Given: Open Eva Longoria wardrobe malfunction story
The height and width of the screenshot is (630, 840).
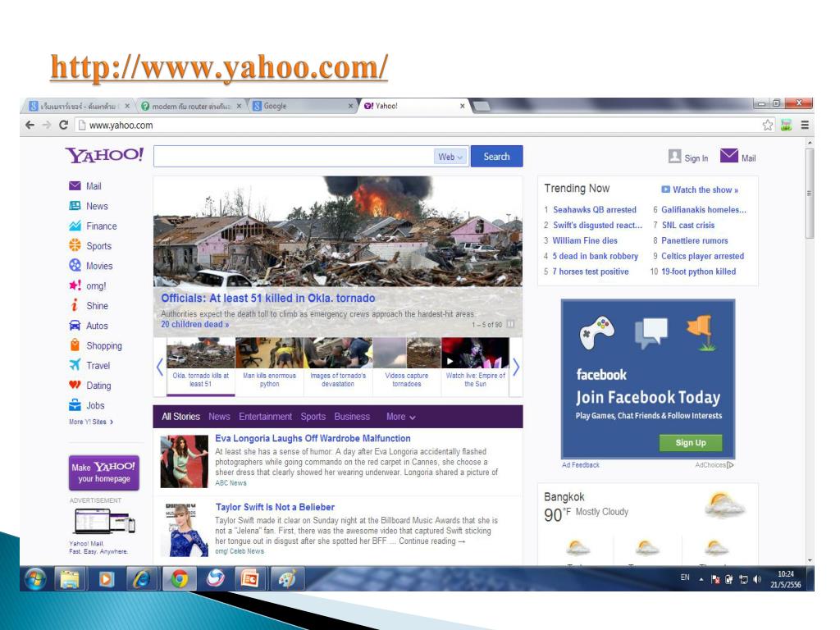Looking at the screenshot, I should (313, 438).
